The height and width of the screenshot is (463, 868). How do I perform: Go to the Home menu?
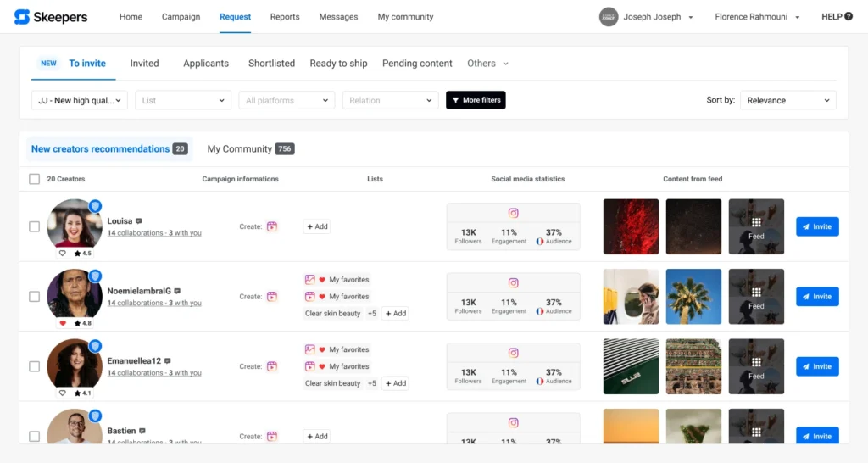[131, 17]
